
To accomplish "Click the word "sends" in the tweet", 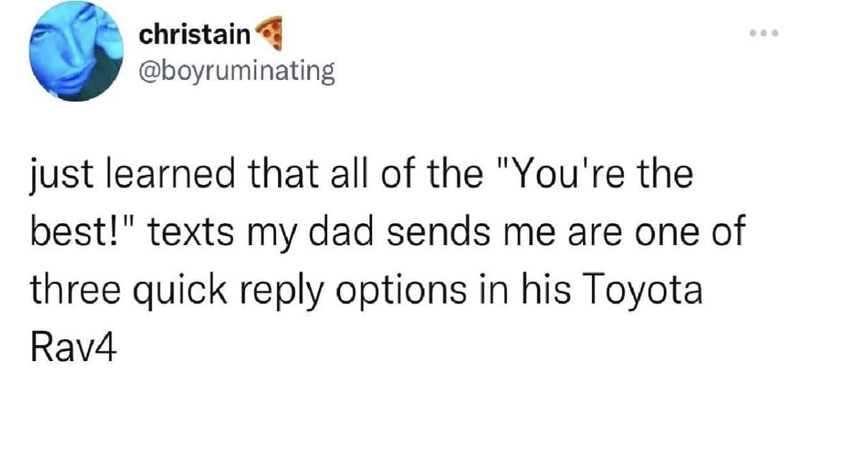I will (x=433, y=233).
